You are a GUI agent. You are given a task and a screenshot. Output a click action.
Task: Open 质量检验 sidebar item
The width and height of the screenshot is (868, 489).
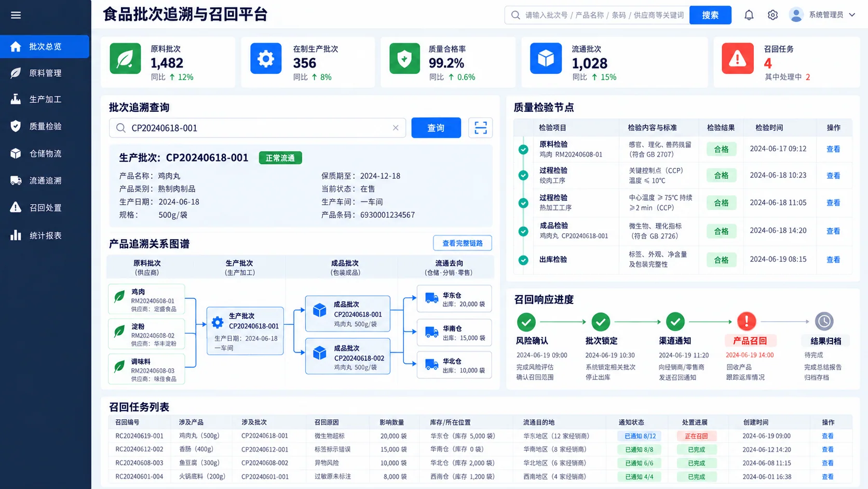(x=45, y=126)
